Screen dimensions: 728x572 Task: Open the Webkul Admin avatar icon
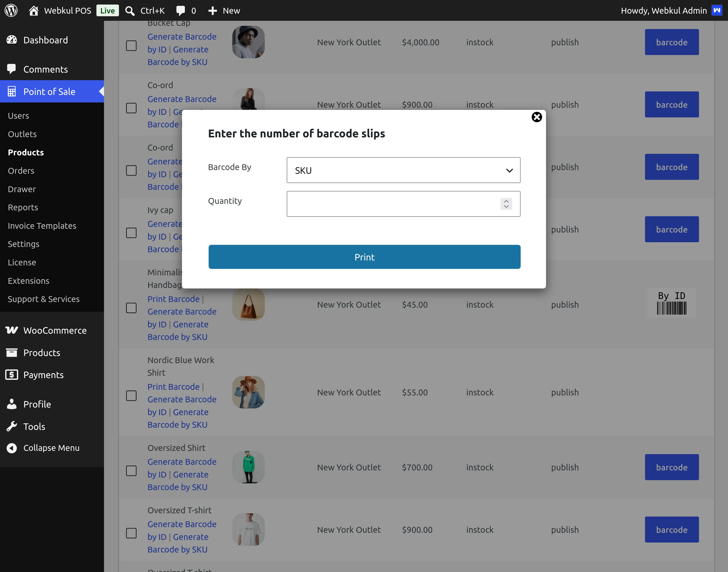point(717,10)
